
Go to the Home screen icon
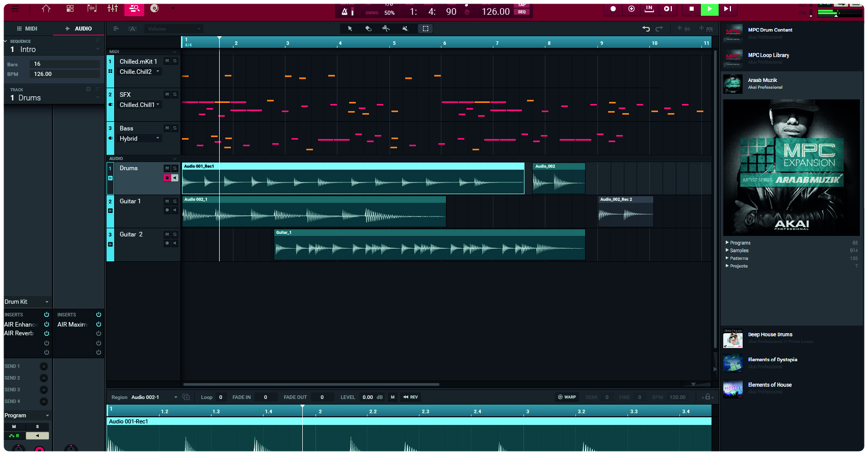click(46, 9)
